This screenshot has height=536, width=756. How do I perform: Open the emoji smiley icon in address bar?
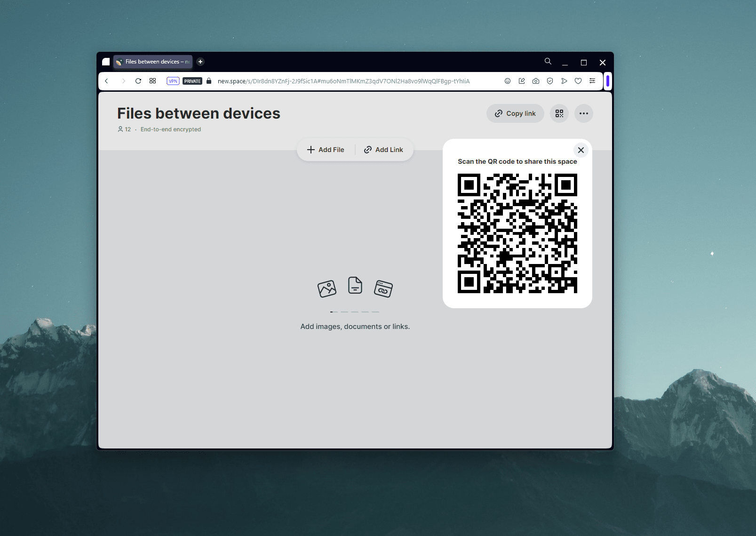[508, 81]
